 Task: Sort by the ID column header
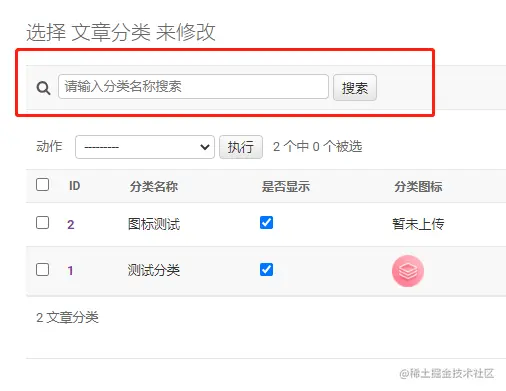coord(75,186)
